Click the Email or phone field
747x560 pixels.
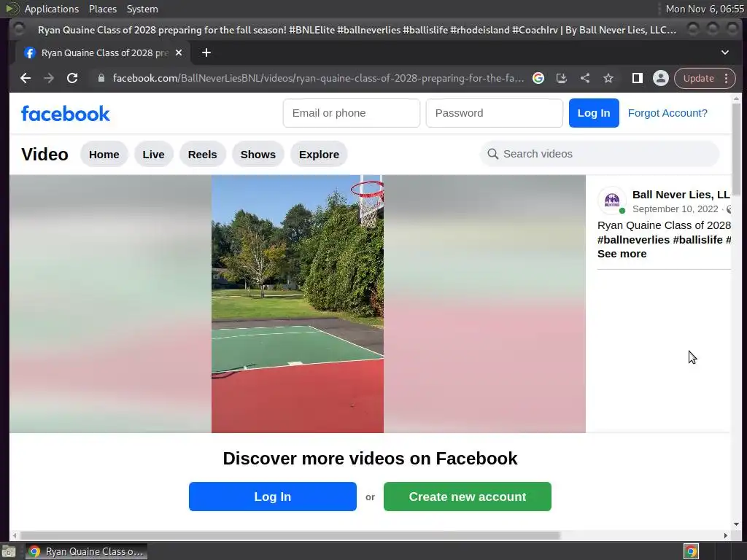point(352,113)
